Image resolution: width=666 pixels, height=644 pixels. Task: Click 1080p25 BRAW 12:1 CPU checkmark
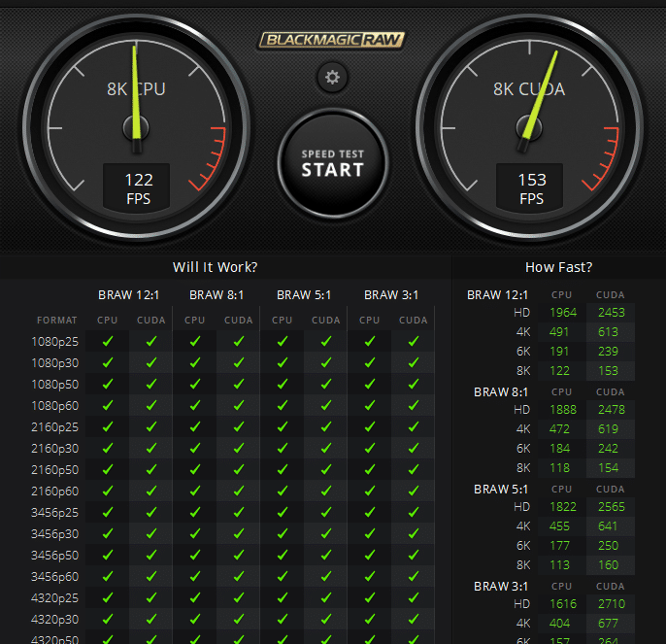(x=108, y=341)
